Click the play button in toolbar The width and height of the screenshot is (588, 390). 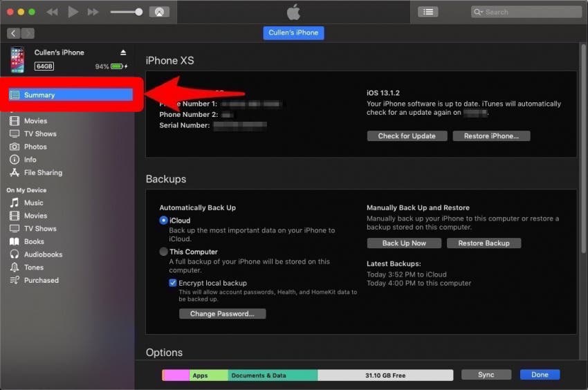coord(73,12)
